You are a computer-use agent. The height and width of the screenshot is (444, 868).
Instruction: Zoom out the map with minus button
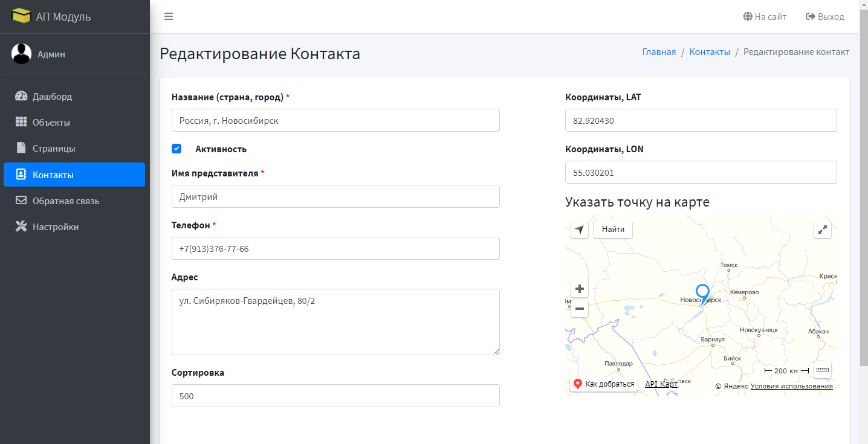(x=580, y=309)
